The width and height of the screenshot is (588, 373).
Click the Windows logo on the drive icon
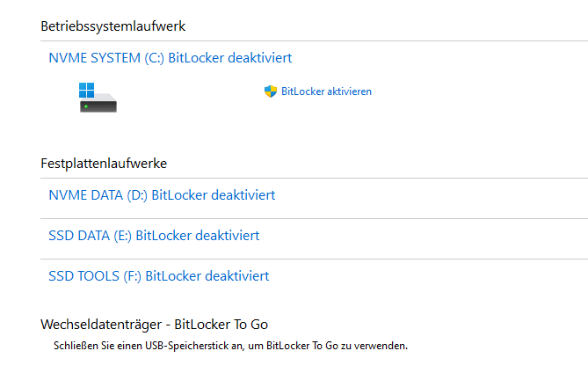click(86, 90)
